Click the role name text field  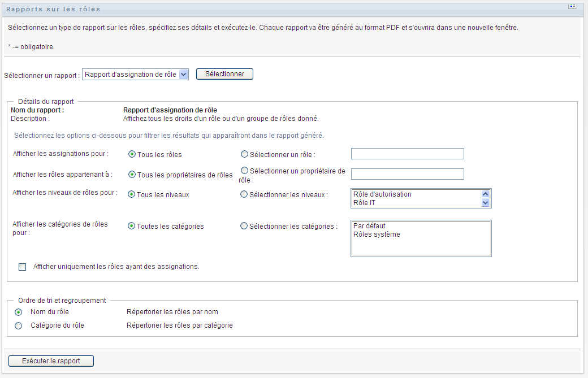point(407,154)
